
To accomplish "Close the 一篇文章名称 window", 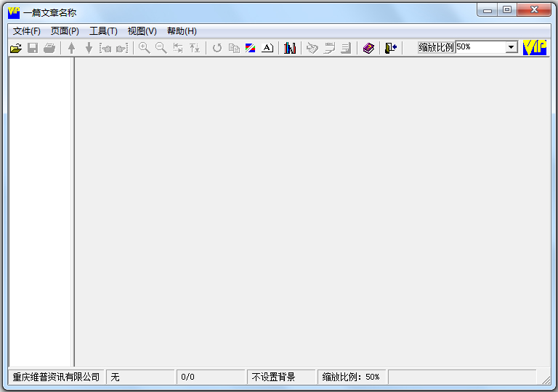I will pyautogui.click(x=534, y=10).
